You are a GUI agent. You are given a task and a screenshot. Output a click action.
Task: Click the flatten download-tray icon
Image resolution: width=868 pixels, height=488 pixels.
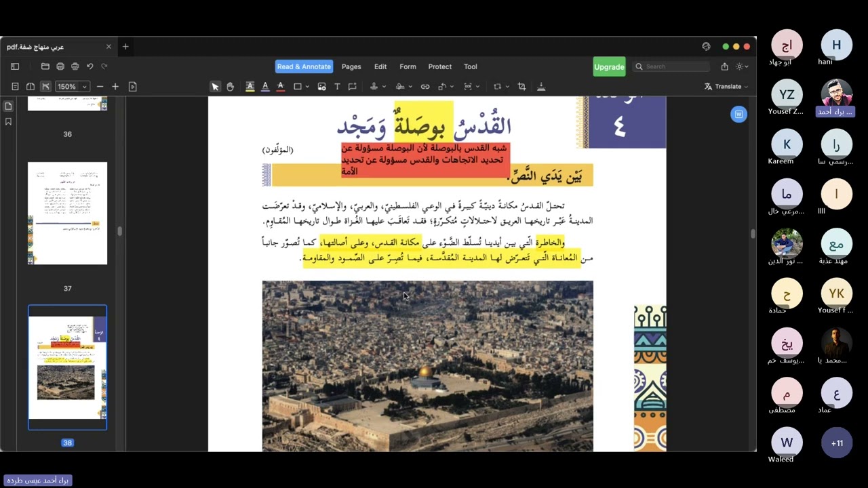pos(540,87)
